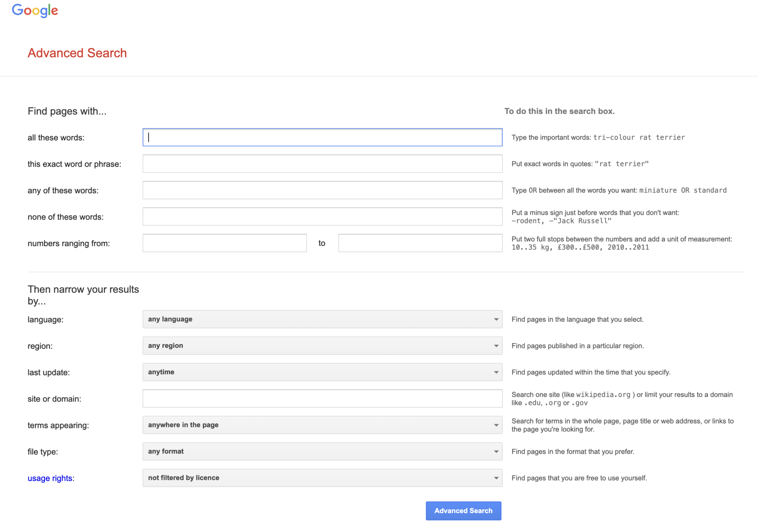Image resolution: width=758 pixels, height=532 pixels.
Task: Click the 'none of these words:' label
Action: (x=66, y=217)
